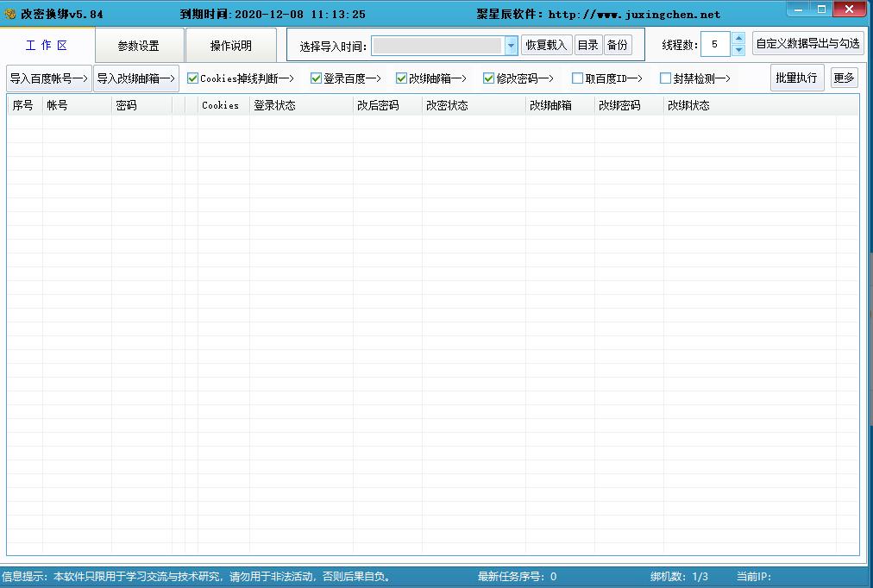Switch to the 参数设置 tab

(x=140, y=46)
